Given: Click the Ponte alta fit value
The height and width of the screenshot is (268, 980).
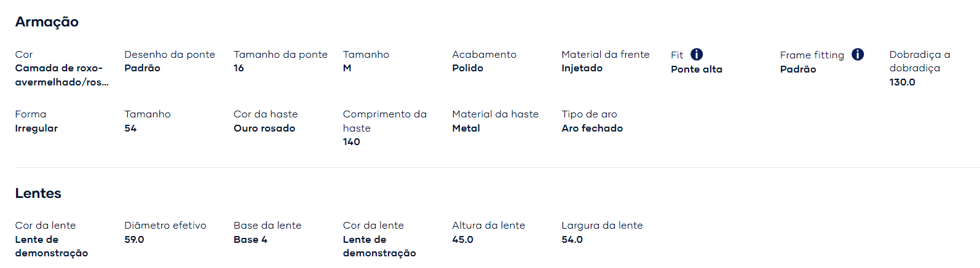Looking at the screenshot, I should point(697,69).
